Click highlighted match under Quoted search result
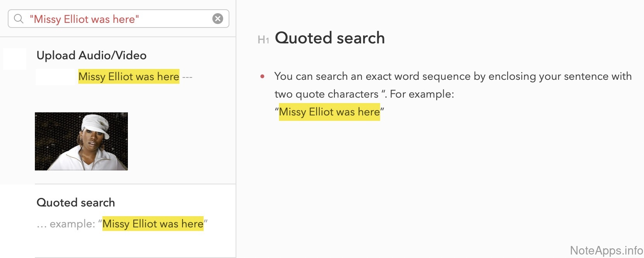 (153, 224)
